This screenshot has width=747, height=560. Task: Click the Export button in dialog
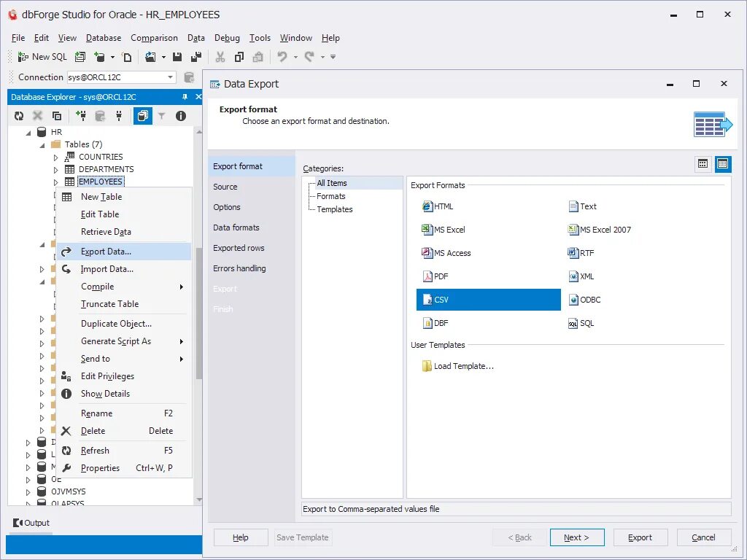640,537
